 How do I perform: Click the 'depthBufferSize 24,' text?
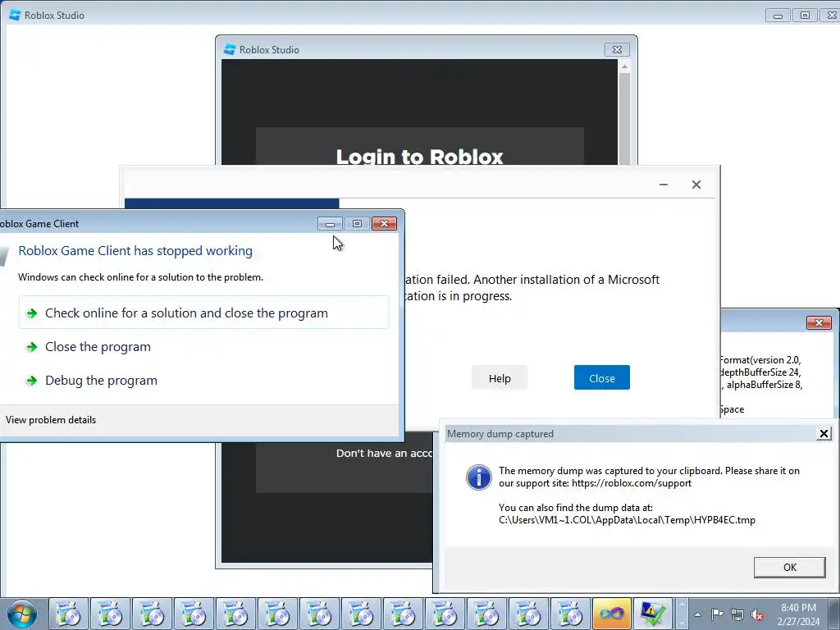[760, 372]
